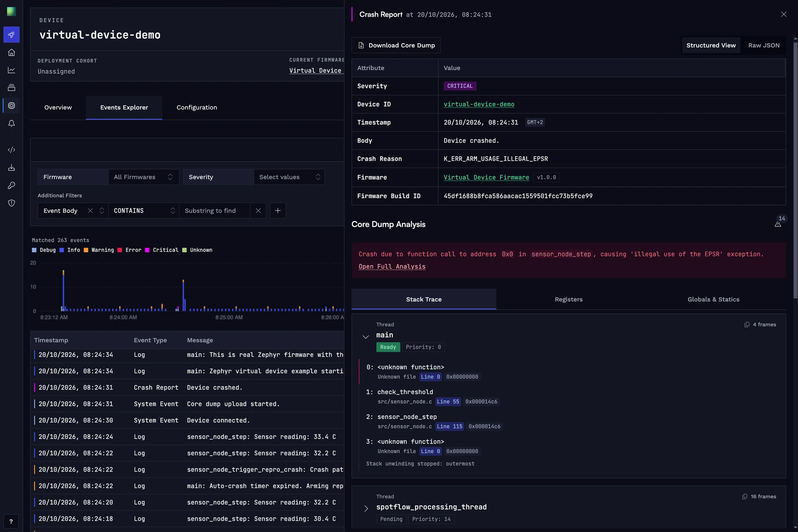Focus the Substring to find input
798x532 pixels.
(x=214, y=211)
